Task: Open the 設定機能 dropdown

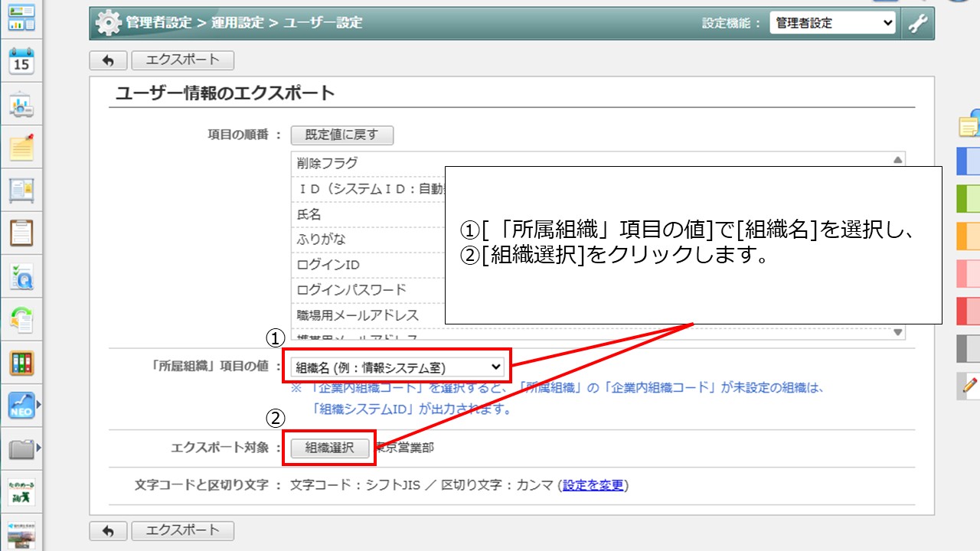Action: click(832, 23)
